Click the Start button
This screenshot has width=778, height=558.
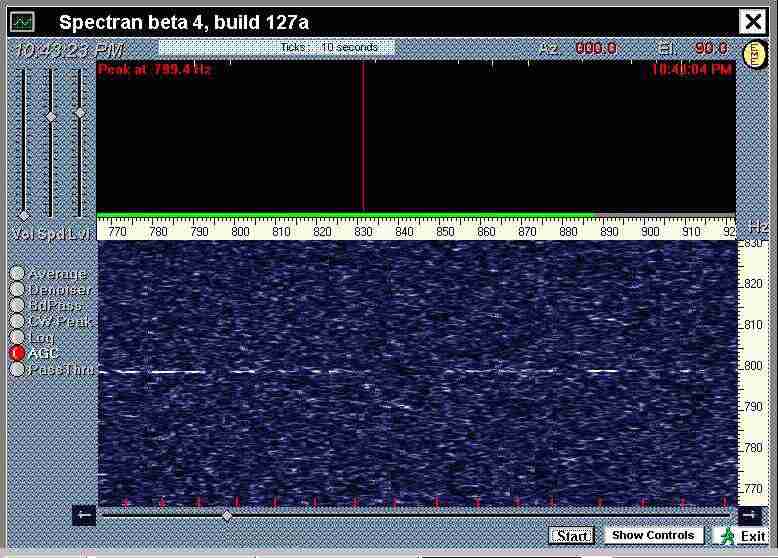[x=572, y=536]
